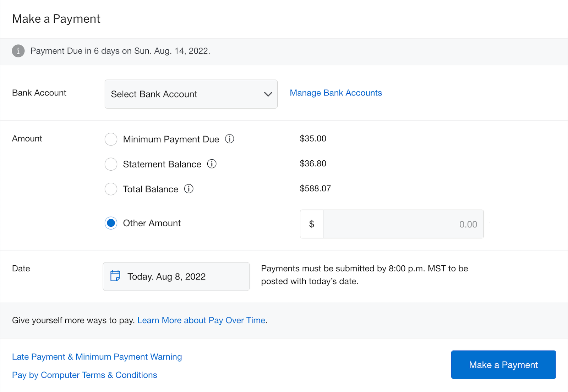Click the dollar sign beside the amount field
This screenshot has height=392, width=568.
(x=311, y=224)
